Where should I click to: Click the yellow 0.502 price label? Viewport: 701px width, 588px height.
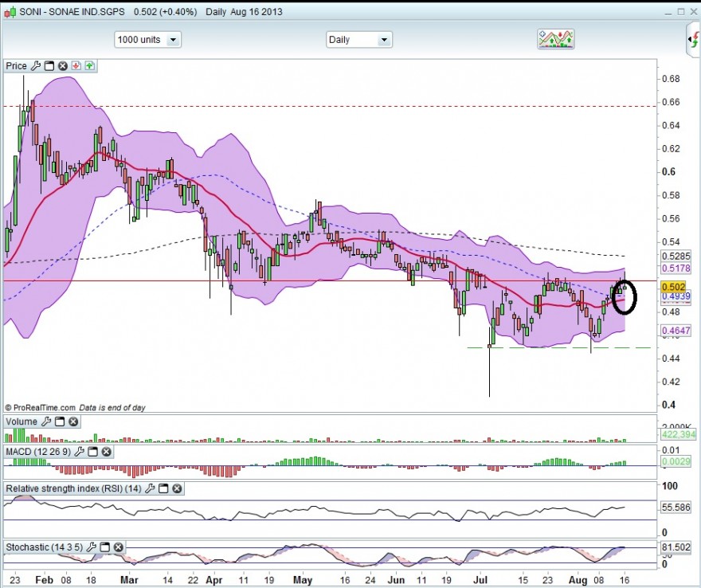coord(673,287)
